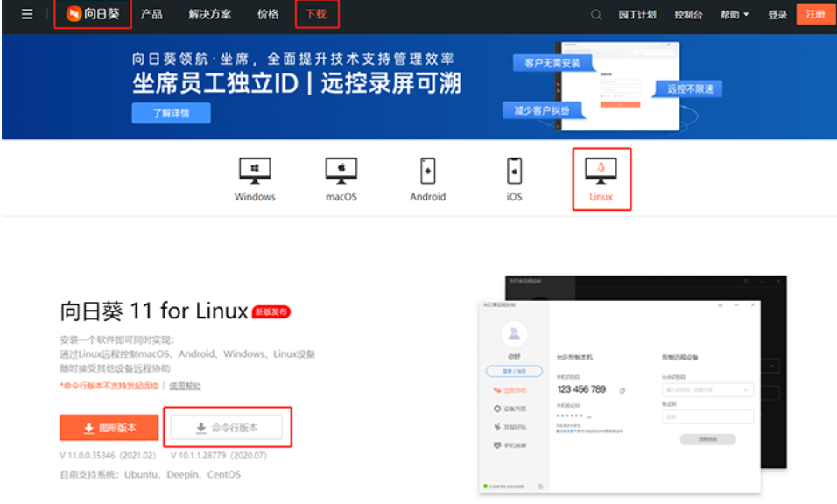Image resolution: width=837 pixels, height=504 pixels.
Task: Click the 客户无需安装 banner label
Action: click(552, 63)
